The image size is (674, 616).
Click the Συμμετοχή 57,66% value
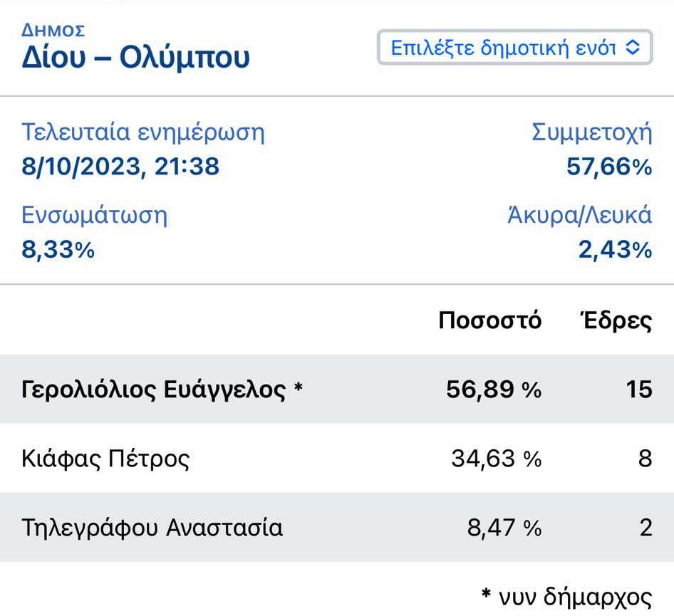click(x=609, y=166)
